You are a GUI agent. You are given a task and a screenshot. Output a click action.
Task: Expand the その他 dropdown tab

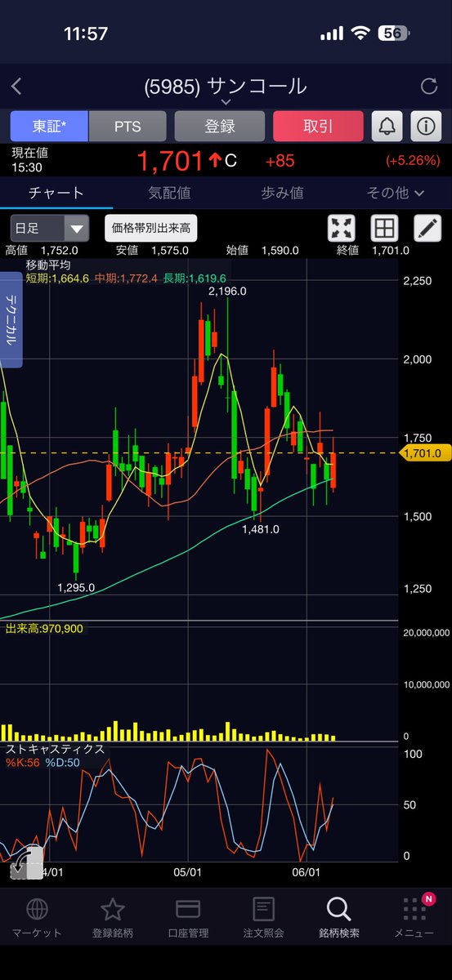click(396, 193)
